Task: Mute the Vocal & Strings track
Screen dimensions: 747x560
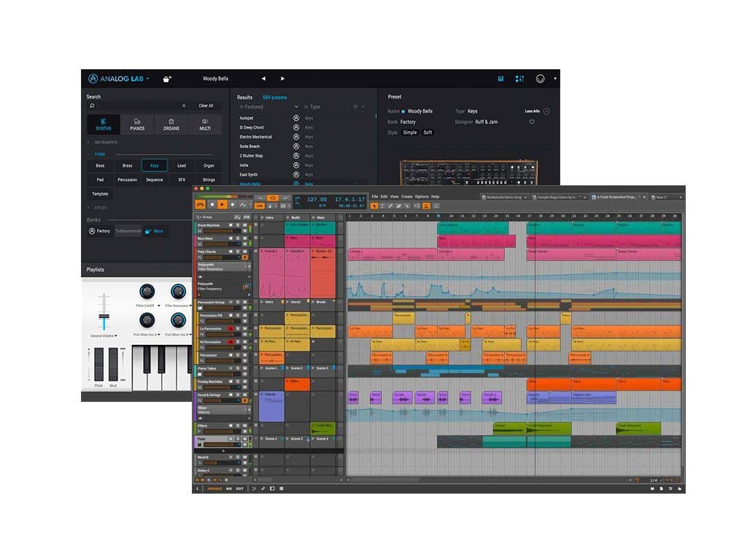Action: (245, 394)
